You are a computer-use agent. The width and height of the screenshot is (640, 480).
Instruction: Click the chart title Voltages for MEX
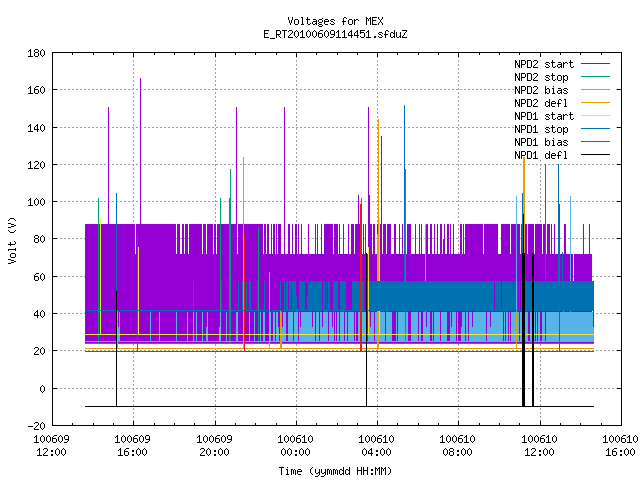coord(335,21)
